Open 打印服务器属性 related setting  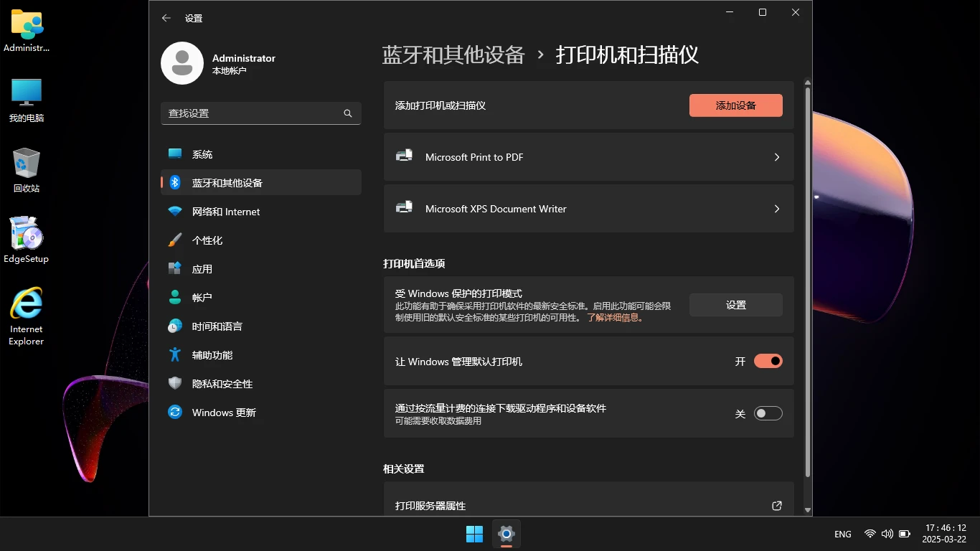[x=589, y=500]
